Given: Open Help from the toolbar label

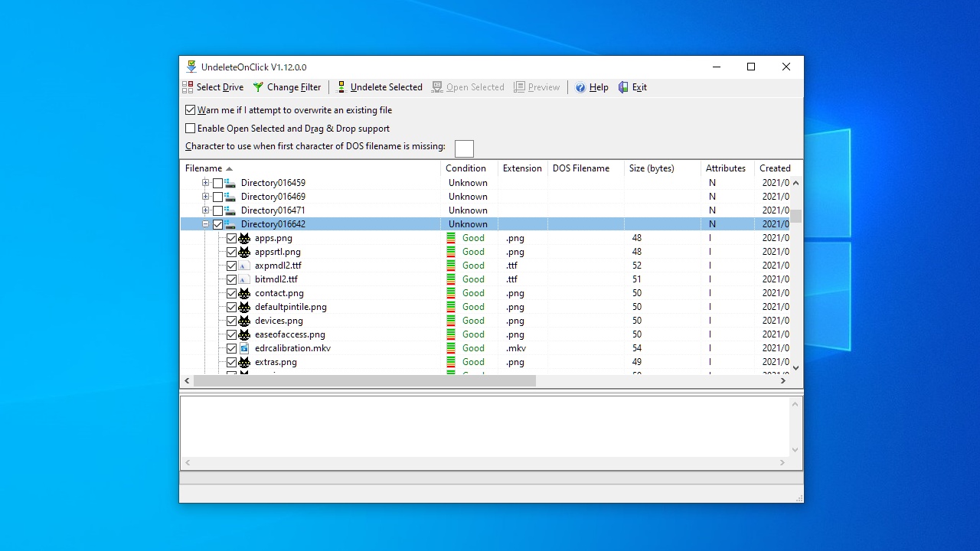Looking at the screenshot, I should (599, 87).
